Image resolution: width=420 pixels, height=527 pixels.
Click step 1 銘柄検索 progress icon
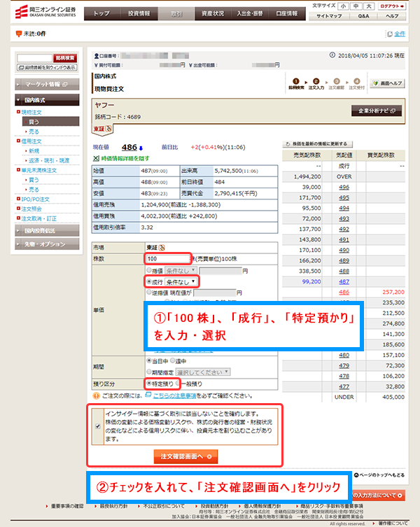[x=296, y=81]
